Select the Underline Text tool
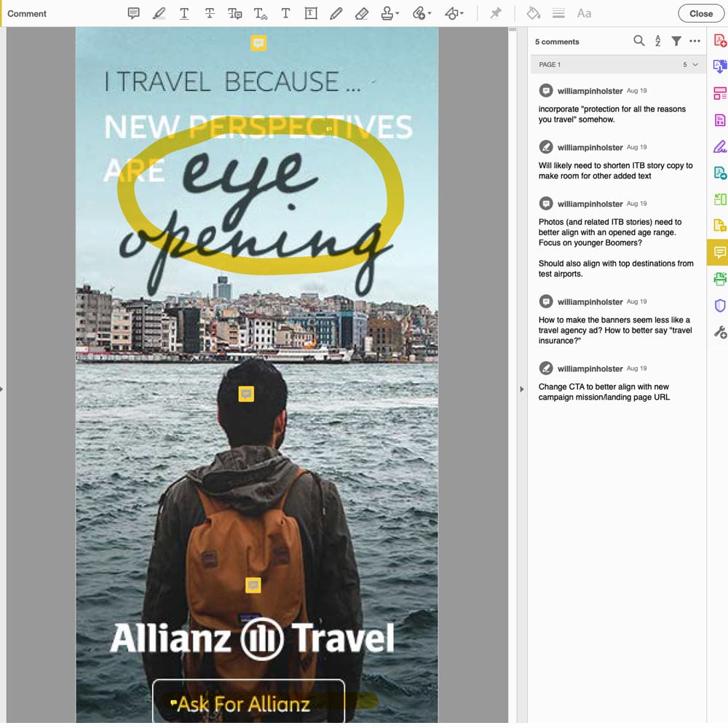Image resolution: width=728 pixels, height=728 pixels. click(184, 13)
